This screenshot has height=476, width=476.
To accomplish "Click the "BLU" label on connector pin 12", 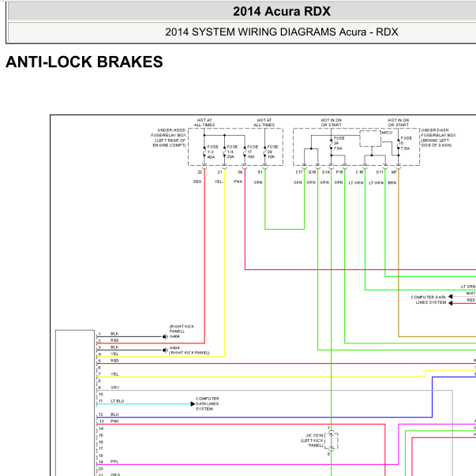I will pos(114,414).
